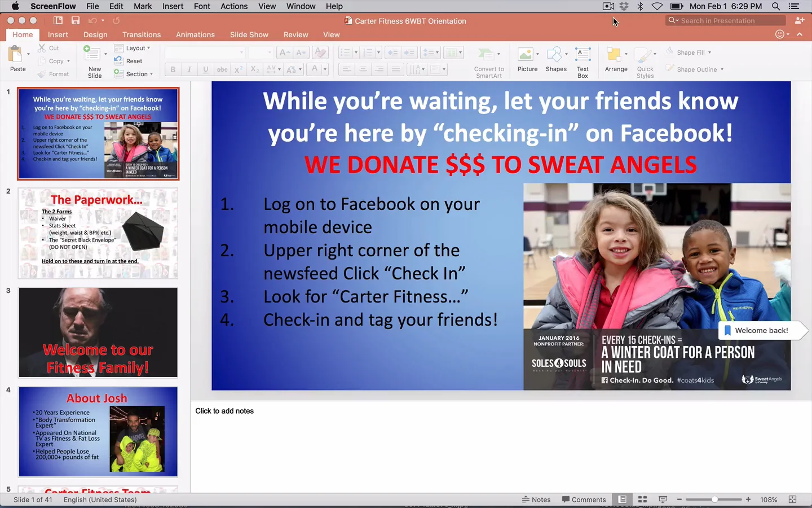This screenshot has height=508, width=812.
Task: Open the Shape Outline dropdown arrow
Action: [722, 69]
